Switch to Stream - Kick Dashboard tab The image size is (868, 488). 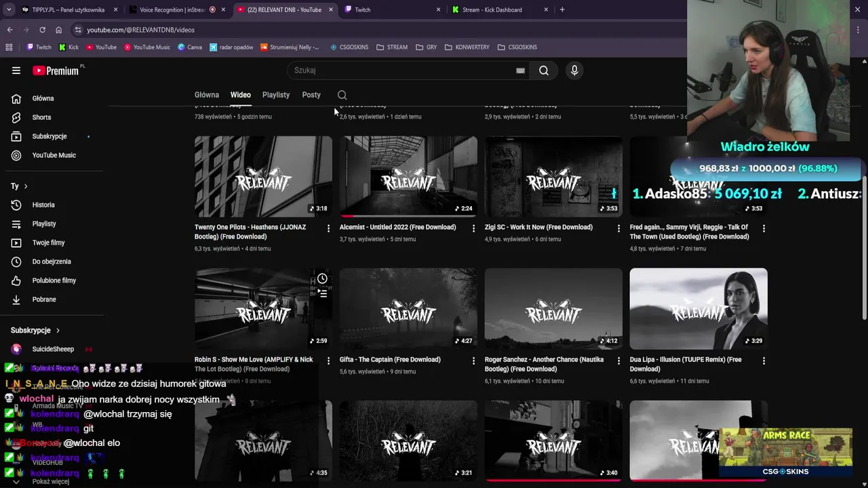click(500, 9)
